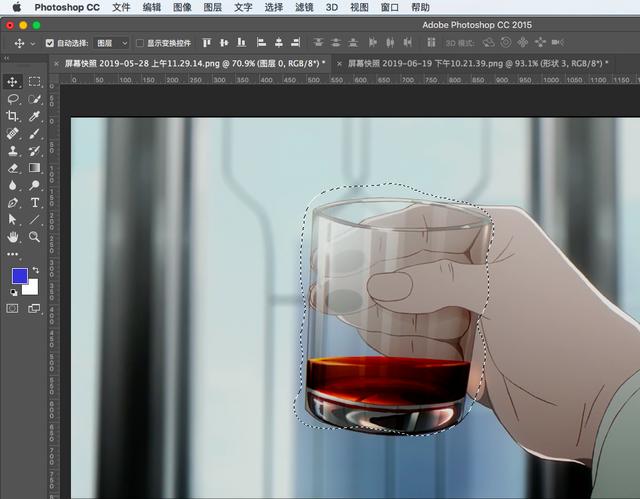640x499 pixels.
Task: Activate the Eraser tool
Action: 12,168
